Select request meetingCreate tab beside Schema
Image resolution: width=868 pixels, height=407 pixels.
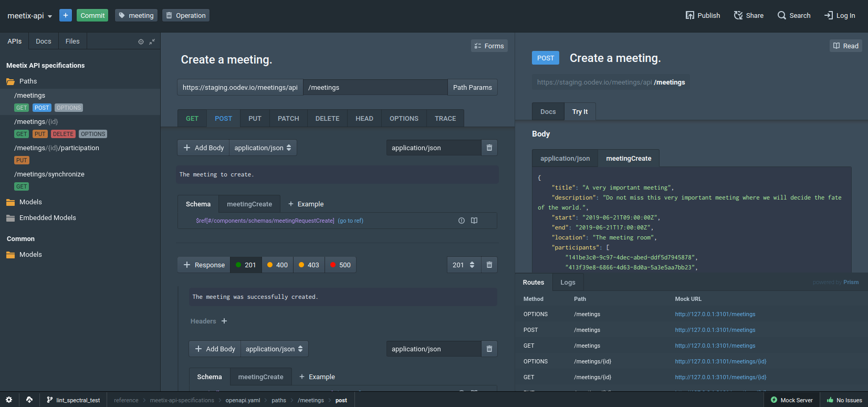(249, 204)
